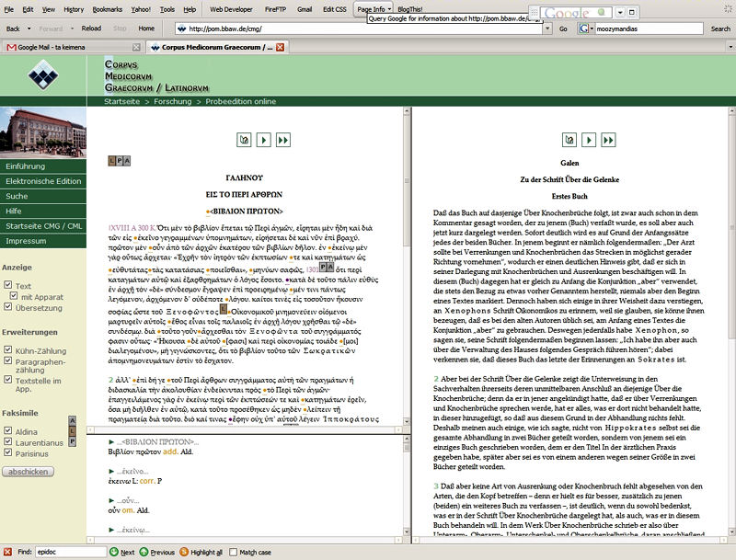Close the find bar with red X

pos(7,552)
